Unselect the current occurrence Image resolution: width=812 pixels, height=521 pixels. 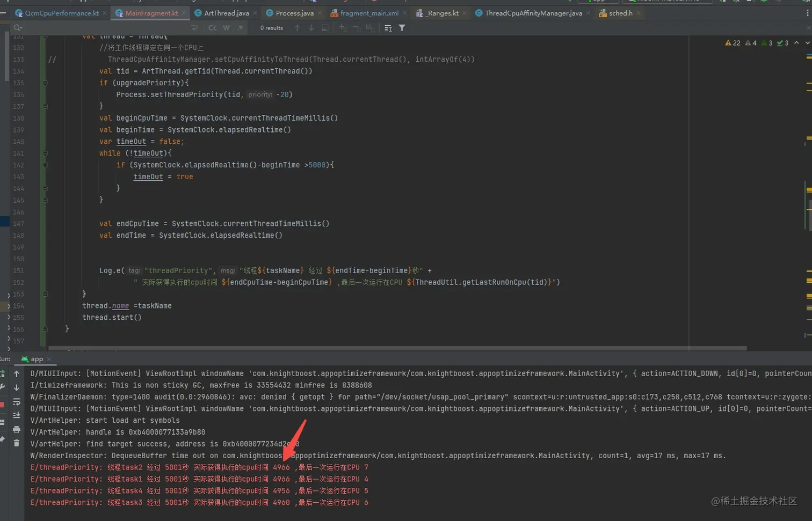pyautogui.click(x=357, y=28)
